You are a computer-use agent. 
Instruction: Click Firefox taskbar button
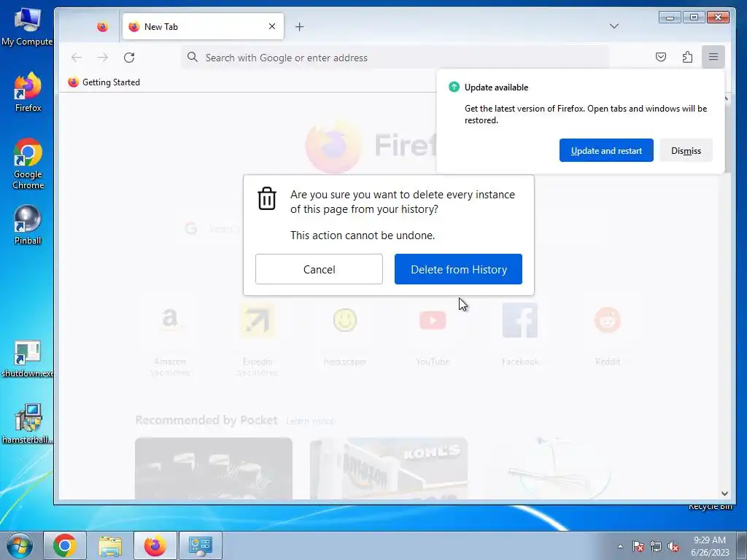[x=155, y=545]
